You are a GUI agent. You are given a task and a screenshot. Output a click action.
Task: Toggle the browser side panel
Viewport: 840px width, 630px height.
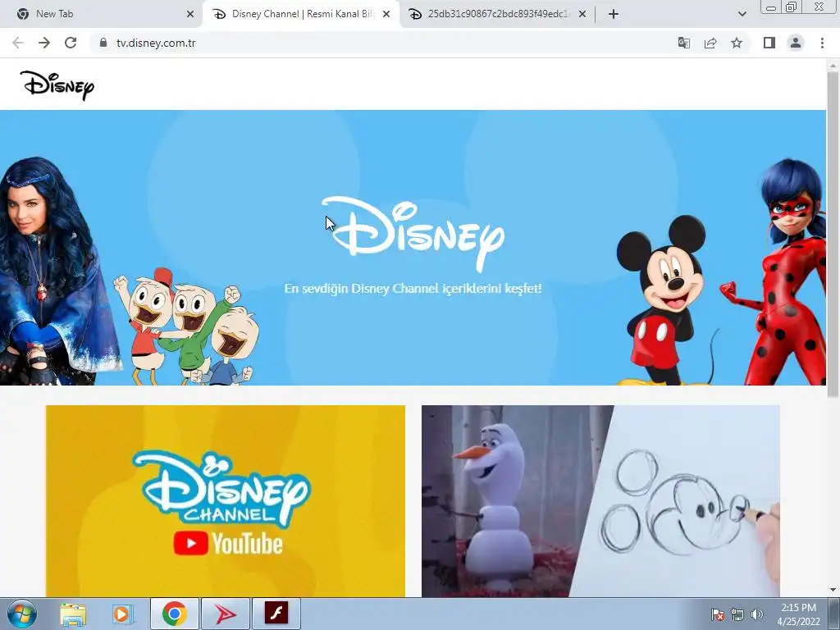[769, 43]
